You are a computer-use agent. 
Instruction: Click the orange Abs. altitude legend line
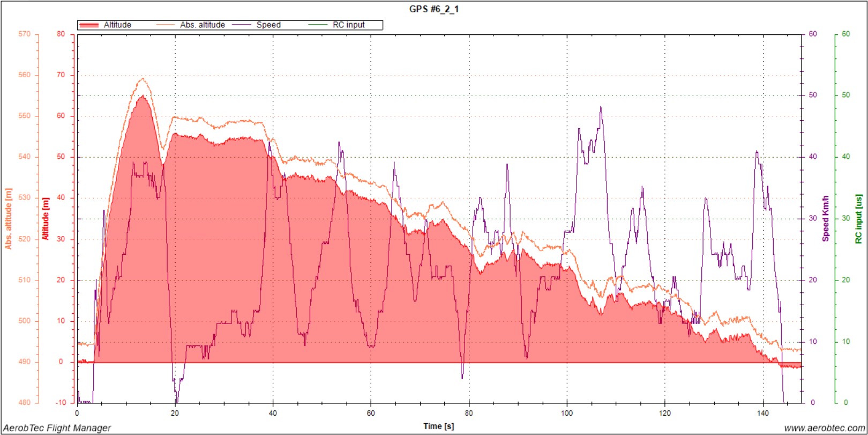[x=166, y=25]
